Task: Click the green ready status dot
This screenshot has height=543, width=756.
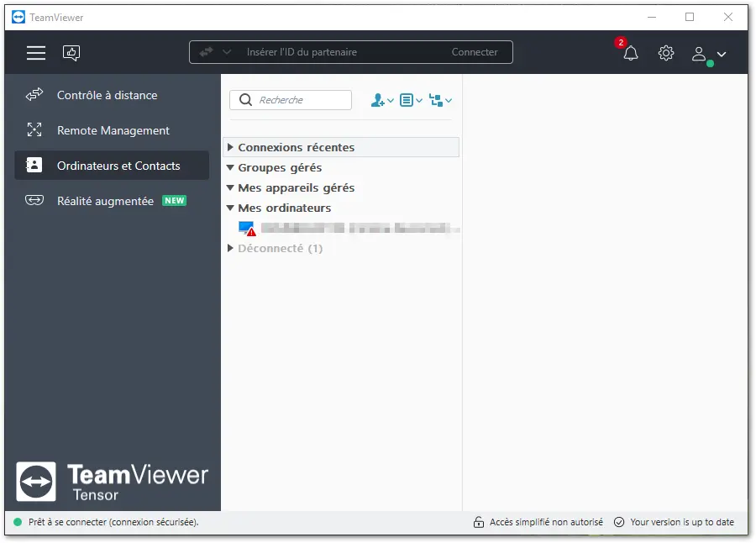Action: tap(18, 522)
